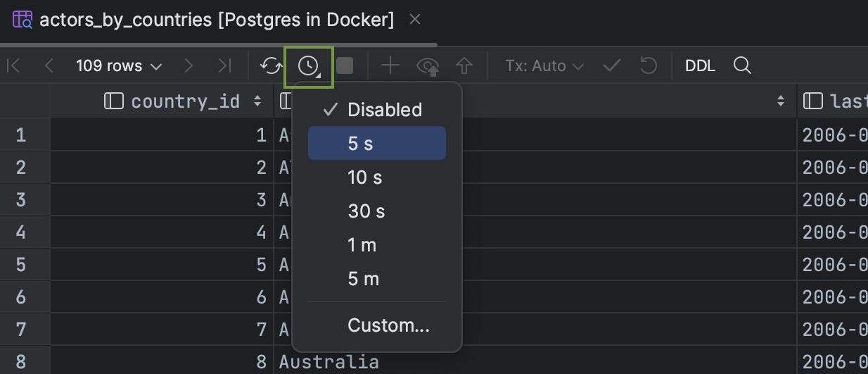Click the auto-refresh clock icon
The width and height of the screenshot is (868, 374).
point(308,66)
